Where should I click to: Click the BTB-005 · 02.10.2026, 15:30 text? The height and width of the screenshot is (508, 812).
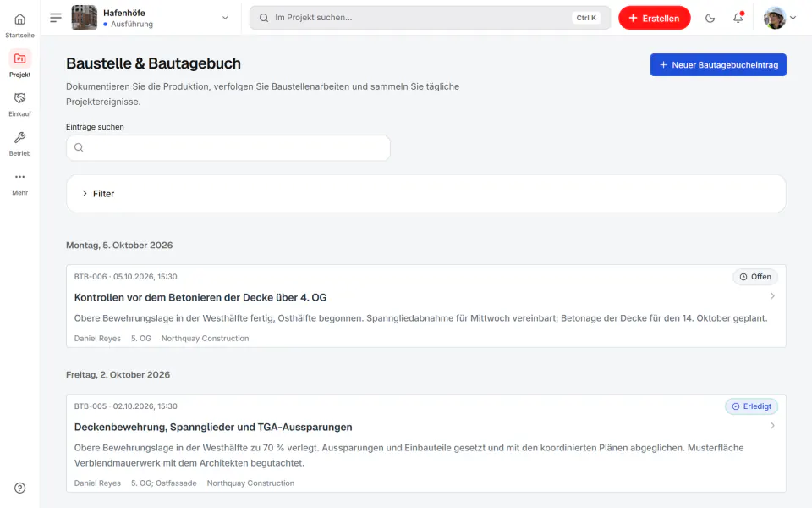[125, 406]
